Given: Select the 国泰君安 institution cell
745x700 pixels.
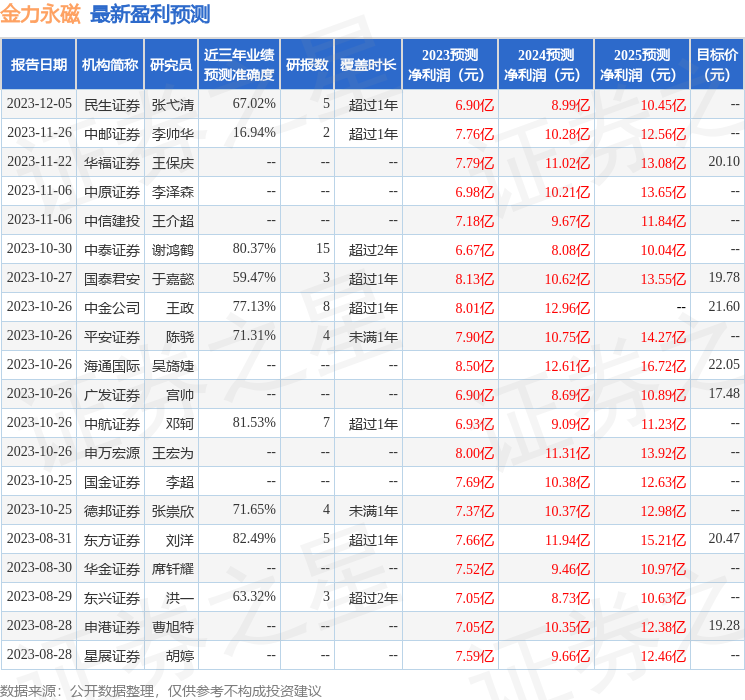Looking at the screenshot, I should click(112, 279).
